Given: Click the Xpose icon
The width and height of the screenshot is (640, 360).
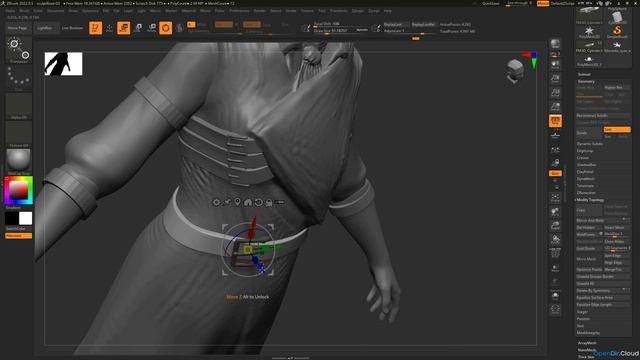Looking at the screenshot, I should (x=555, y=310).
